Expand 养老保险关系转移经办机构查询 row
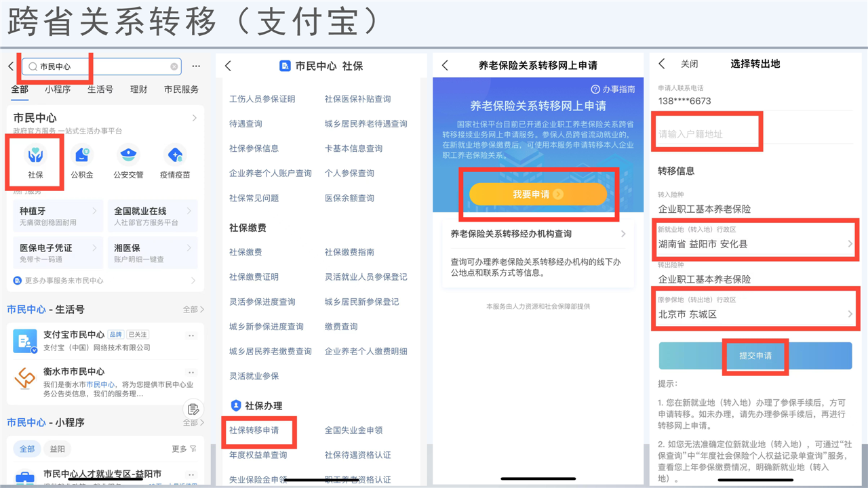Viewport: 868px width, 488px height. 538,234
